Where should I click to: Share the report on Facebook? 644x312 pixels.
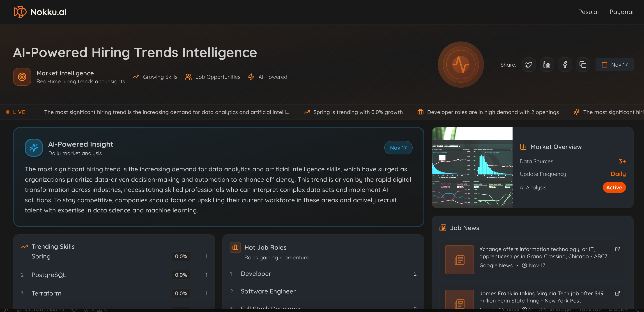click(x=564, y=64)
